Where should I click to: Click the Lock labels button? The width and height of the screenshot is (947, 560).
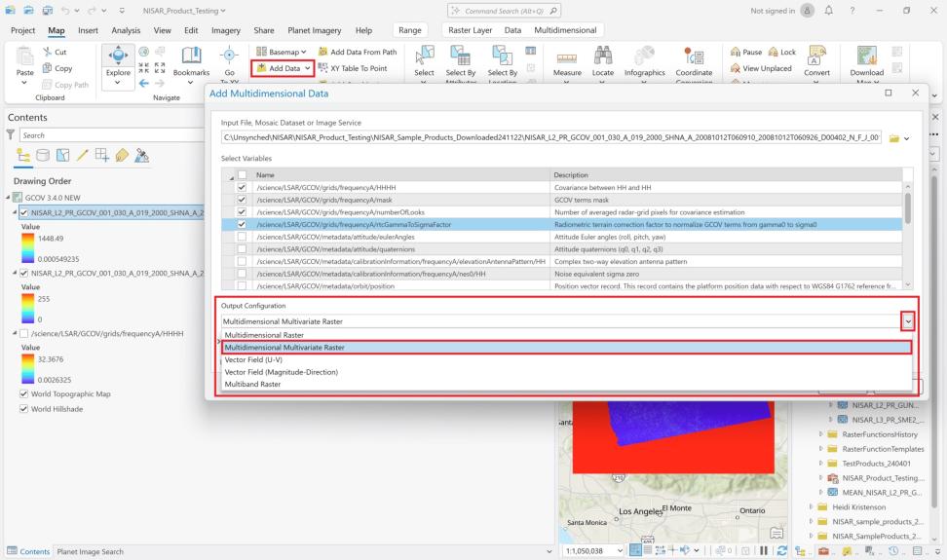[x=782, y=52]
